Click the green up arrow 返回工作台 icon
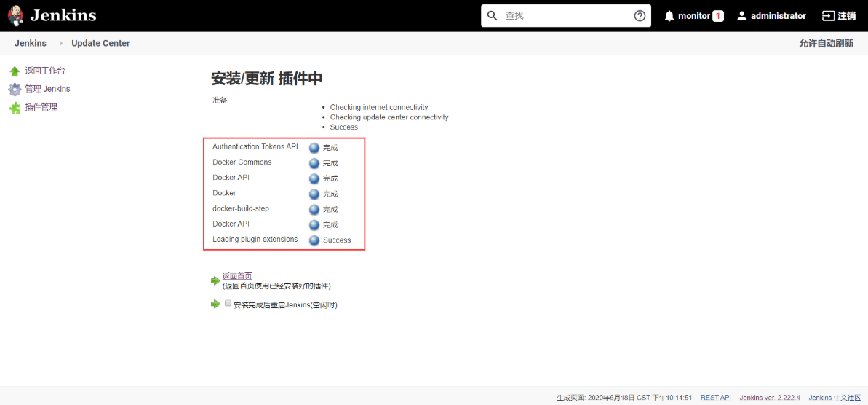Viewport: 868px width, 405px height. click(x=15, y=71)
